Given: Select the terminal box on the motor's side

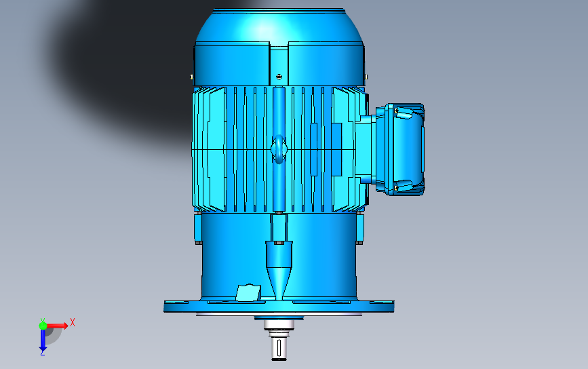Looking at the screenshot, I should point(399,149).
